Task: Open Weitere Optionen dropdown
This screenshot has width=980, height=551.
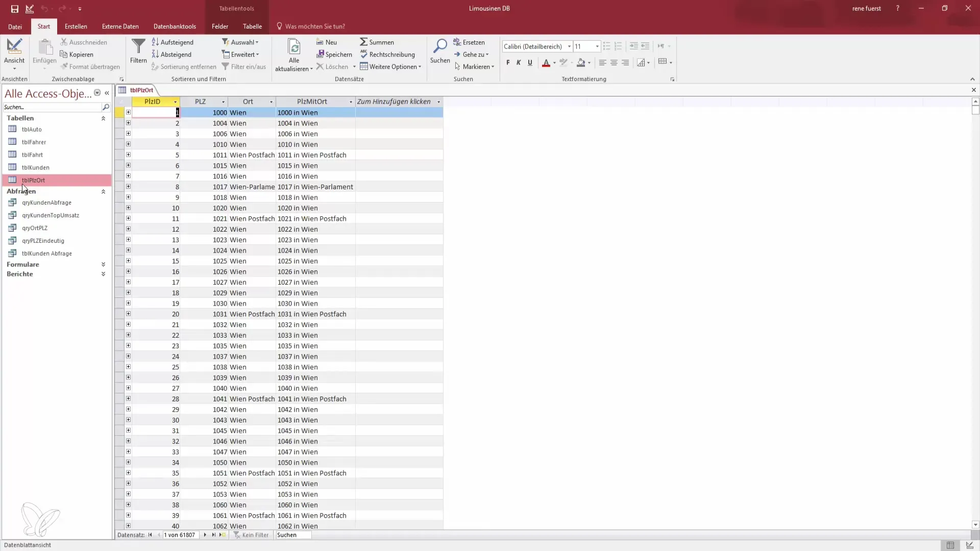Action: coord(390,67)
